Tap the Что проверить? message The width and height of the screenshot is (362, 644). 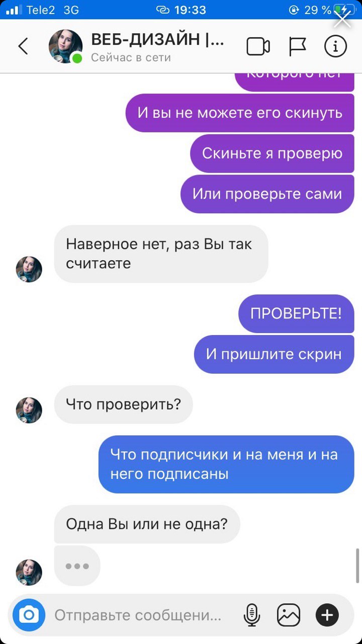pyautogui.click(x=124, y=404)
